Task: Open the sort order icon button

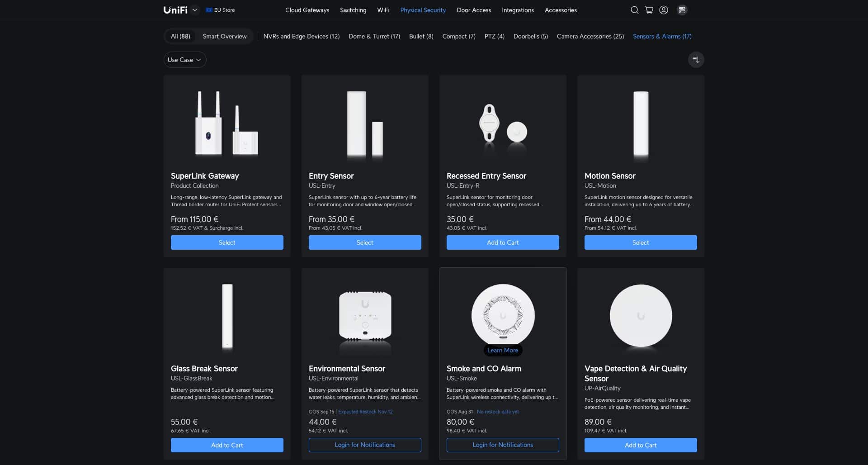Action: point(696,60)
